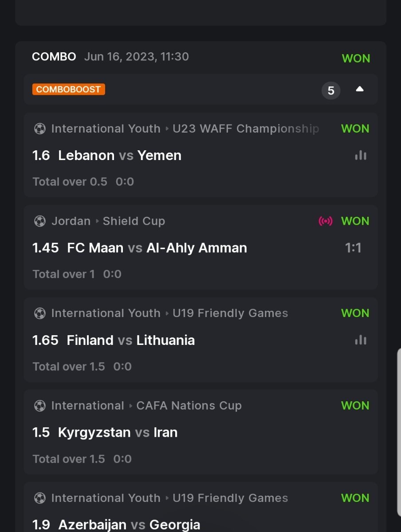Collapse the combo bet selections arrow
Viewport: 401px width, 532px height.
(x=360, y=89)
